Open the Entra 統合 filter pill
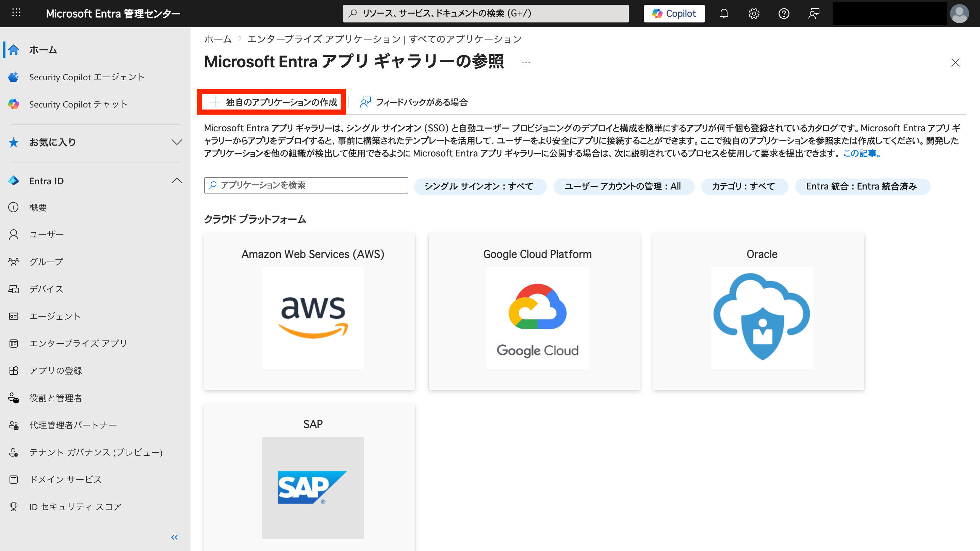Image resolution: width=980 pixels, height=551 pixels. pos(863,186)
